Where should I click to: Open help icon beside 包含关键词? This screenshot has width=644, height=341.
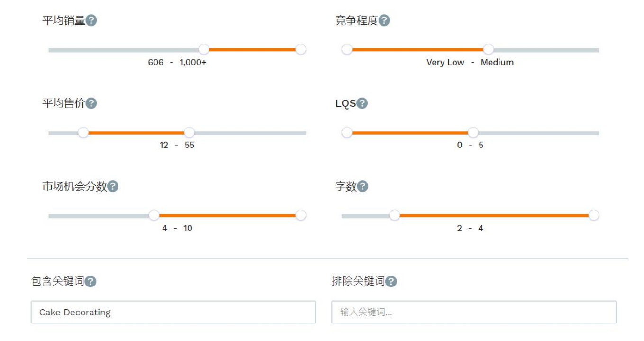click(91, 282)
